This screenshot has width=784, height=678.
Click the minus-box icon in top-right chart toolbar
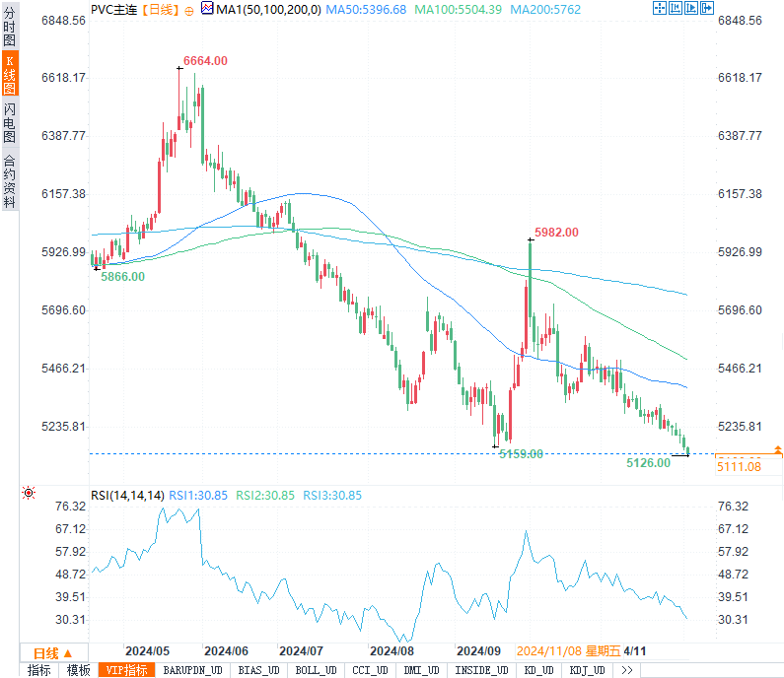pos(675,9)
